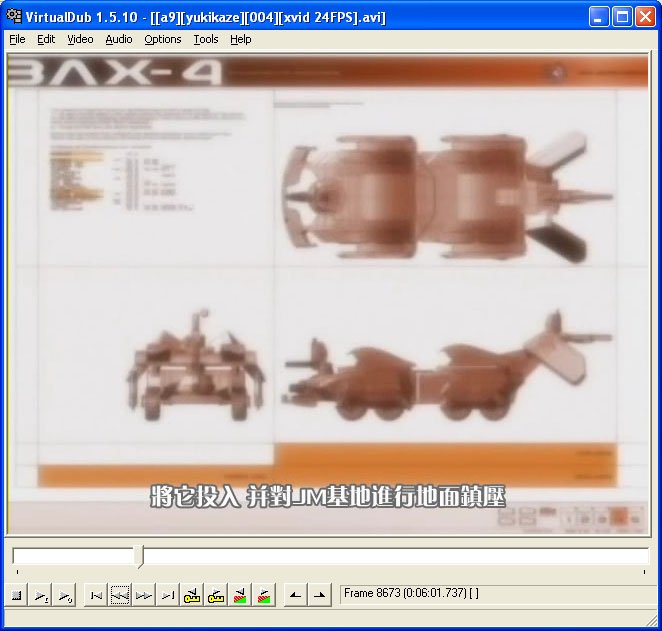Click the Stop playback button
Screen dimensions: 662x631
click(16, 595)
